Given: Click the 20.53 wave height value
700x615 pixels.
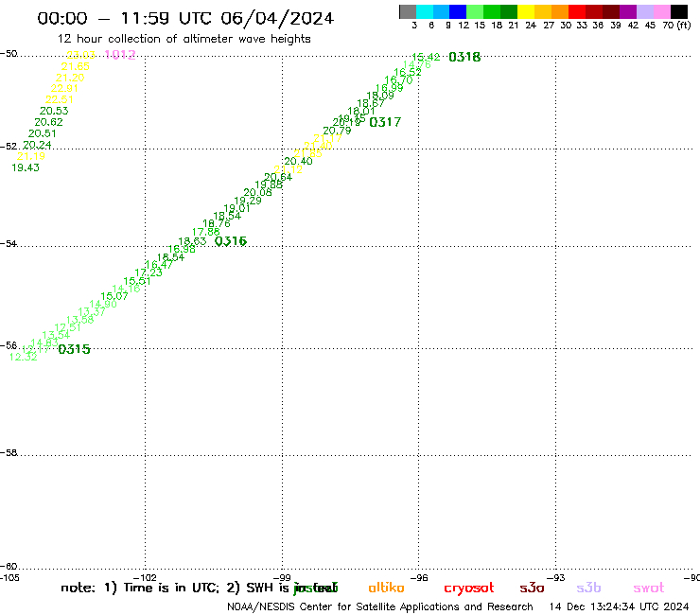Looking at the screenshot, I should click(x=54, y=111).
